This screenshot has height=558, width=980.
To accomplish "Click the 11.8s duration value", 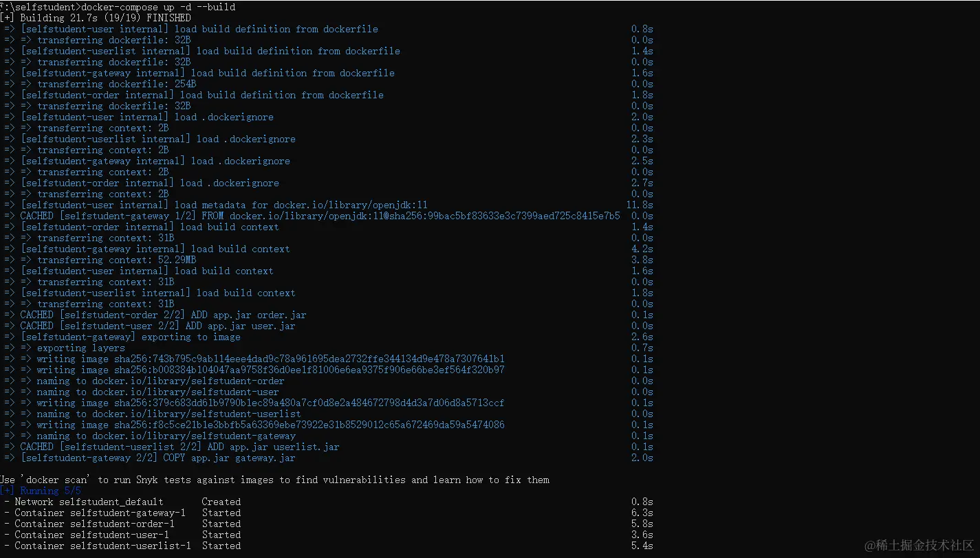I will coord(640,205).
